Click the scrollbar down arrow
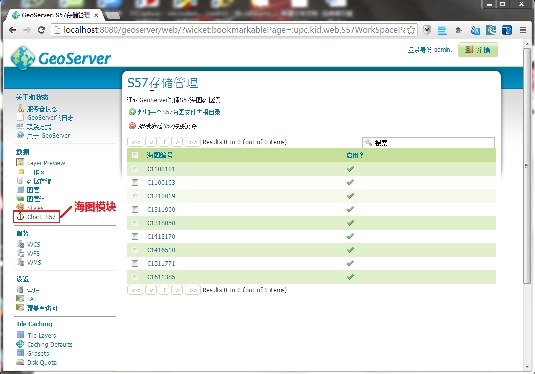 tap(527, 367)
